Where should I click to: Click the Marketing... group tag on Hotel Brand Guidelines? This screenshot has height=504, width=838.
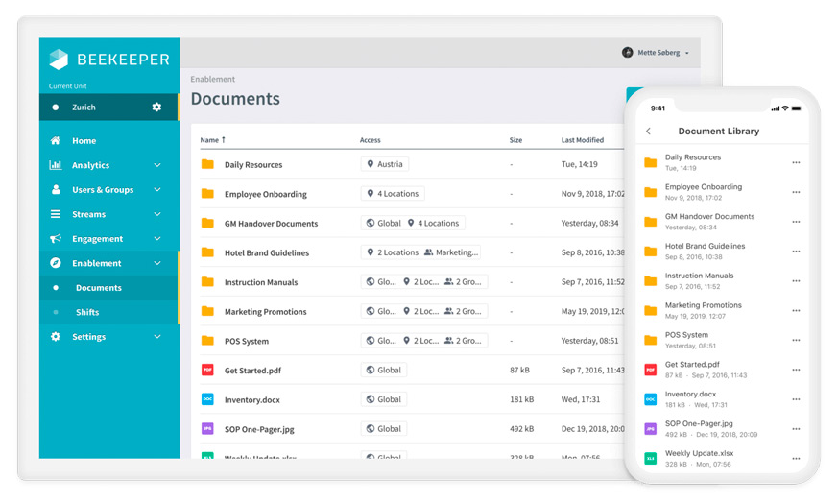[451, 252]
